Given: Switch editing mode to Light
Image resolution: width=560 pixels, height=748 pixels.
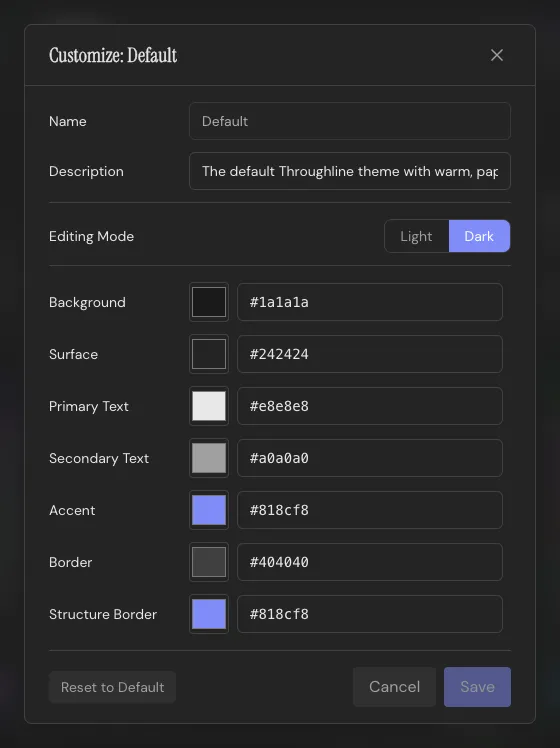Looking at the screenshot, I should pos(416,236).
